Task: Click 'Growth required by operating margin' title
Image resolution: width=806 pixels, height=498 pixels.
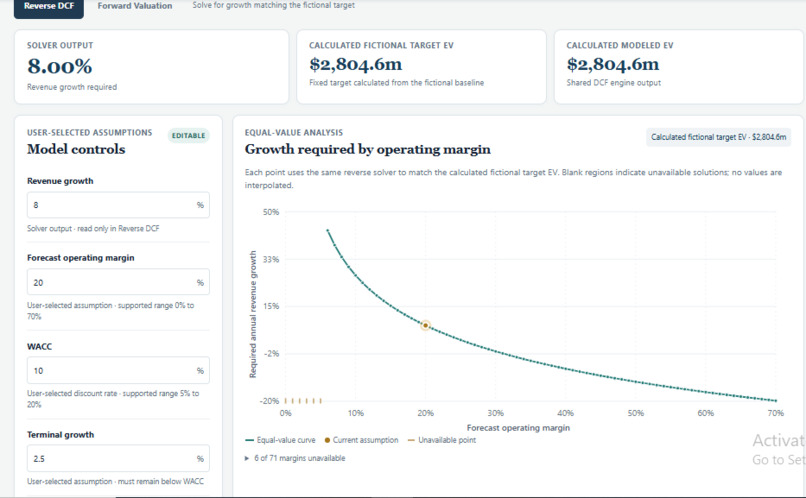Action: pyautogui.click(x=368, y=149)
